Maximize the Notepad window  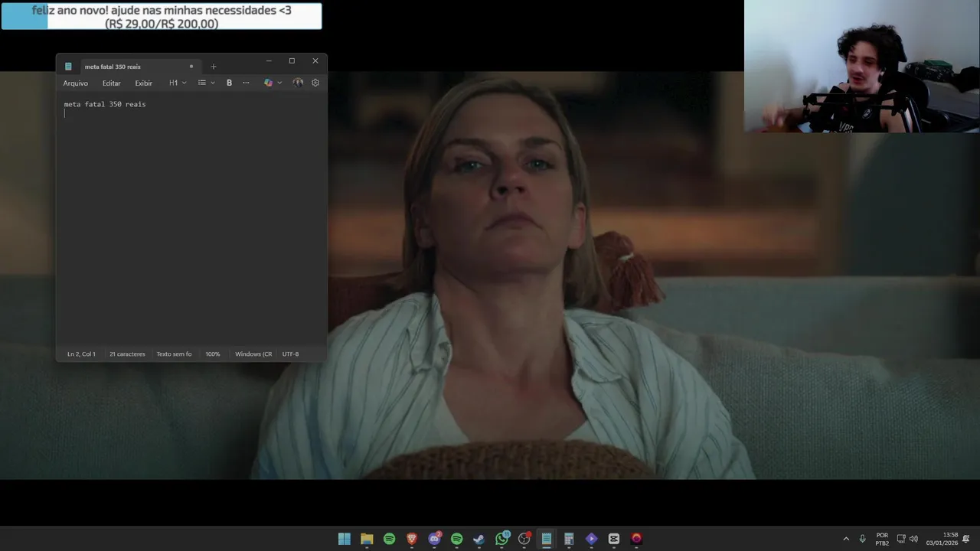(292, 61)
